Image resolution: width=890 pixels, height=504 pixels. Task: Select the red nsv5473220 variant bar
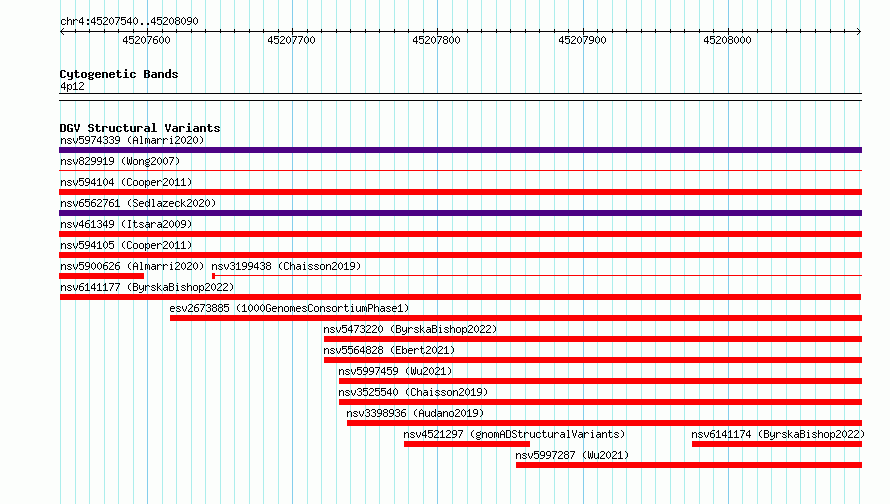pos(593,339)
